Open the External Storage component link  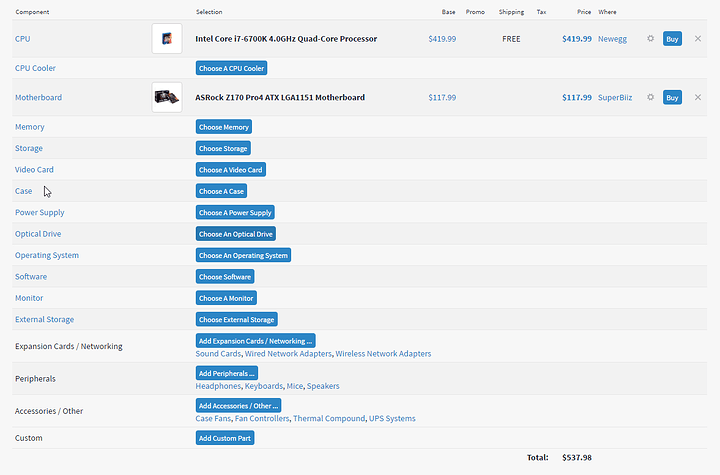coord(44,319)
